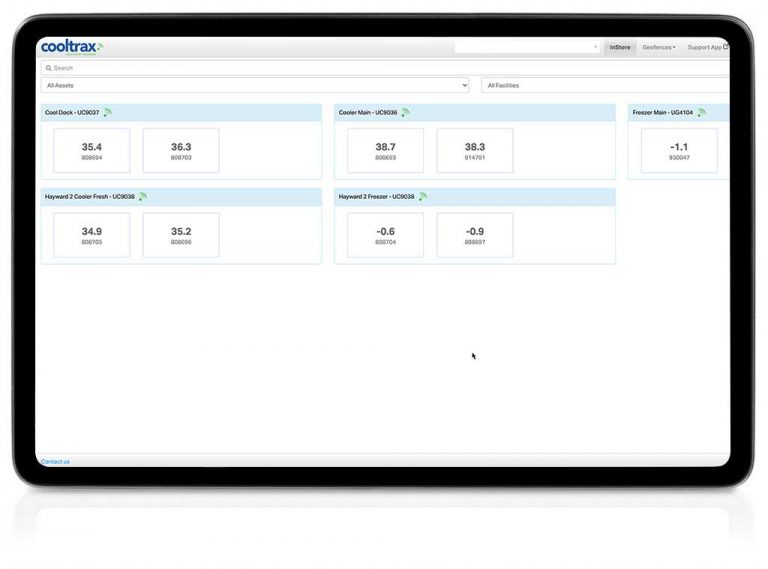Screen dimensions: 768x569
Task: Click the signal icon beside Cool Dock - UC9037
Action: coord(108,113)
